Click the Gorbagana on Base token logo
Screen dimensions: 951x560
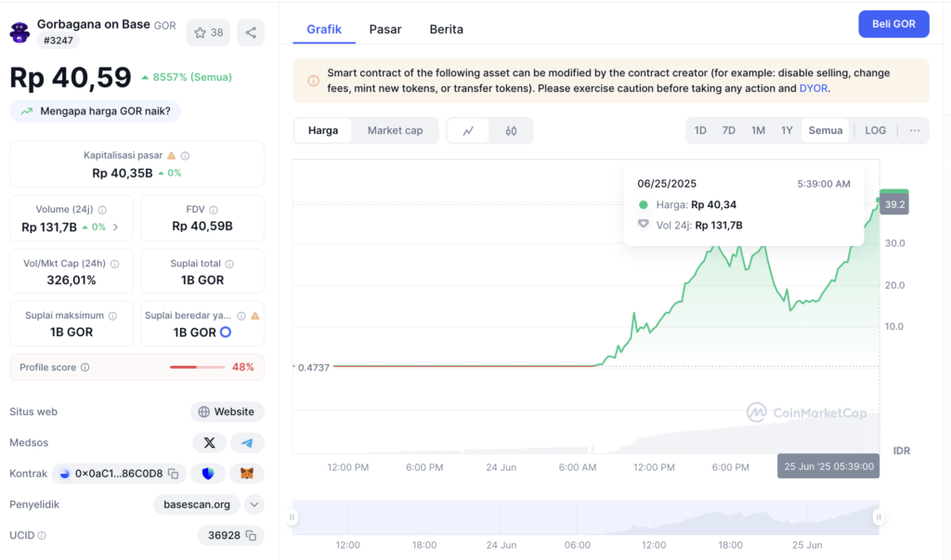tap(20, 33)
